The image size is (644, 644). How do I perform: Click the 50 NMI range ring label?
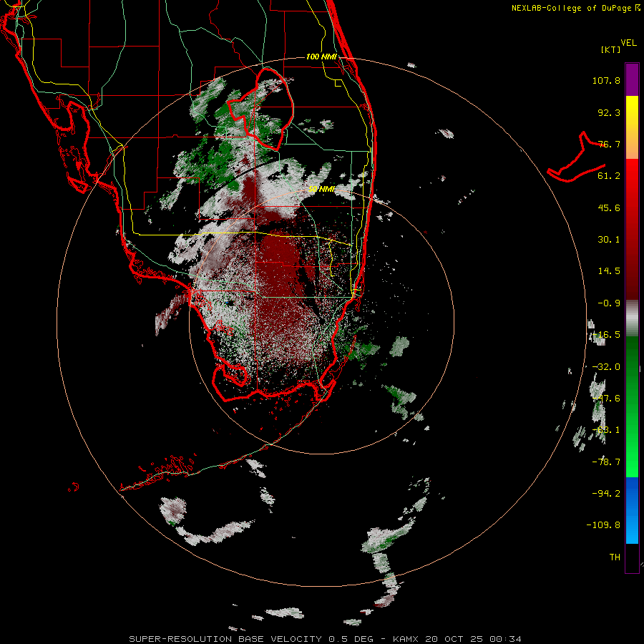(321, 189)
